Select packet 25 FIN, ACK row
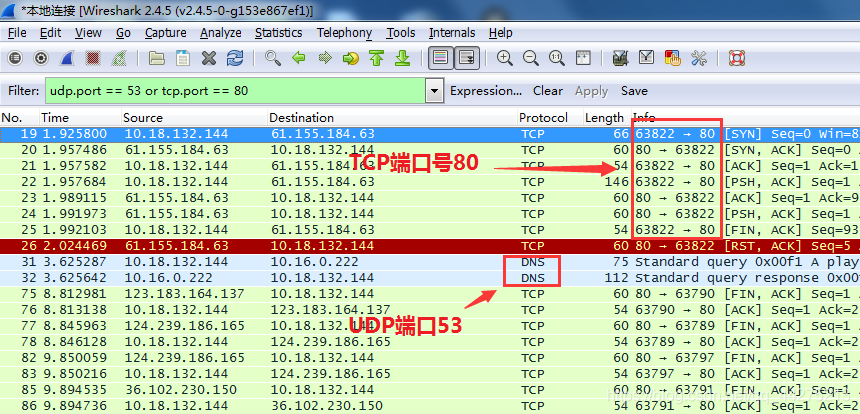This screenshot has height=414, width=860. click(x=430, y=230)
